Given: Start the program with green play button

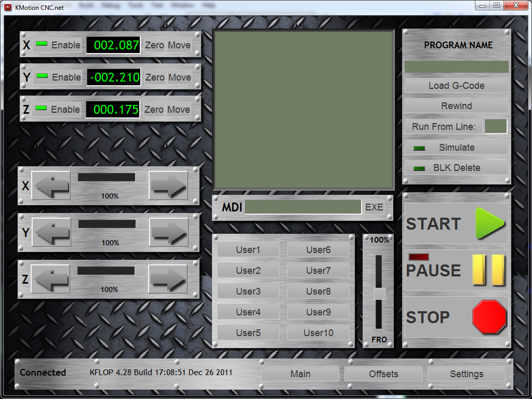Looking at the screenshot, I should coord(489,223).
